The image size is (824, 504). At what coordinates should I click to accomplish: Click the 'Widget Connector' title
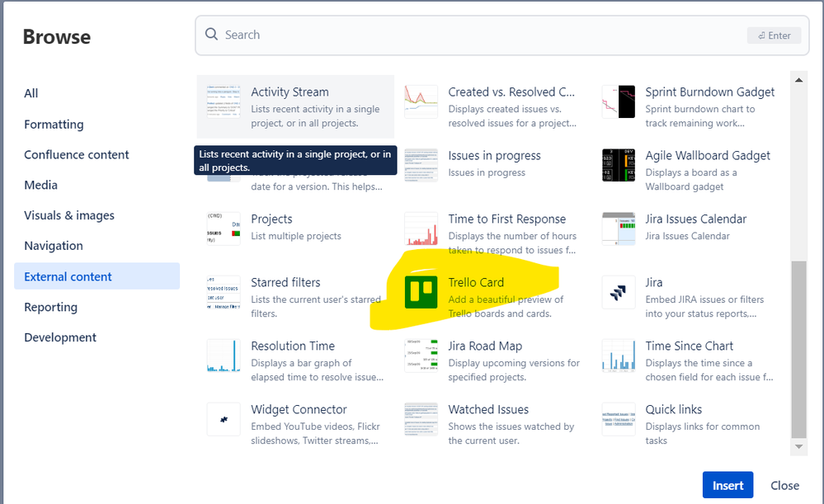click(299, 410)
